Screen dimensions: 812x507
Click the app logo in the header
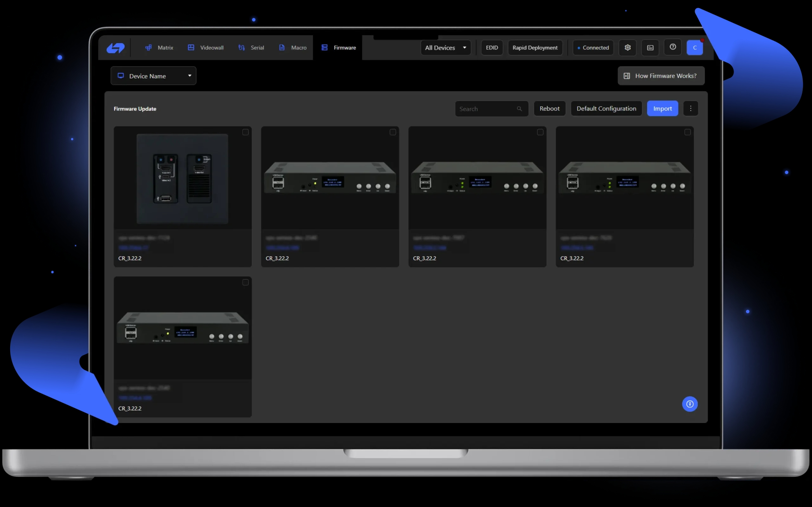pyautogui.click(x=115, y=47)
